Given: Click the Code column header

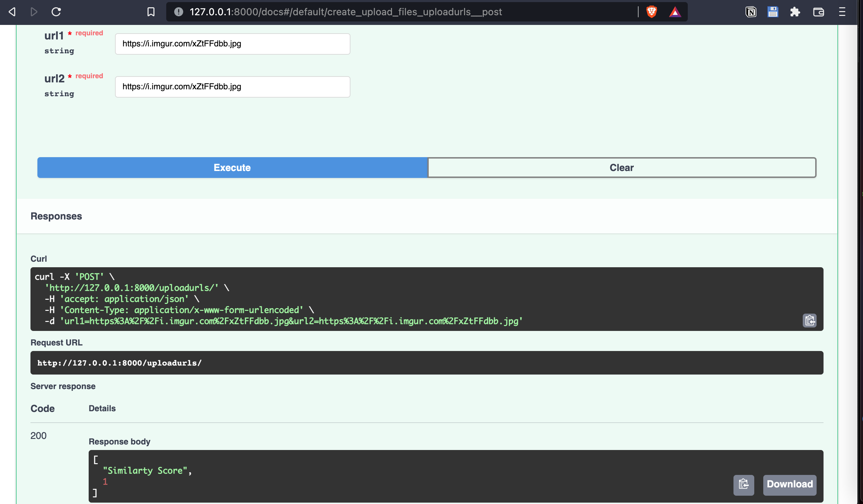Looking at the screenshot, I should tap(43, 409).
